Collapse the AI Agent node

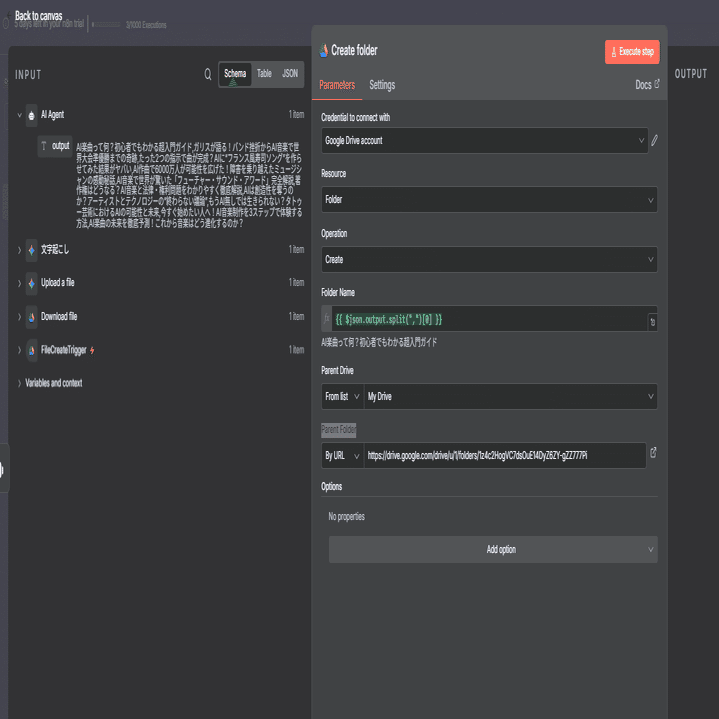[19, 115]
